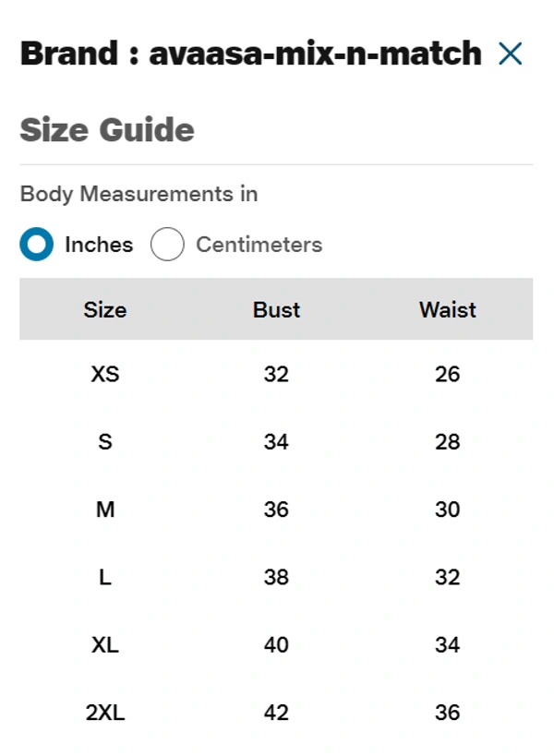Click the Size Guide heading
Image resolution: width=554 pixels, height=756 pixels.
coord(107,129)
